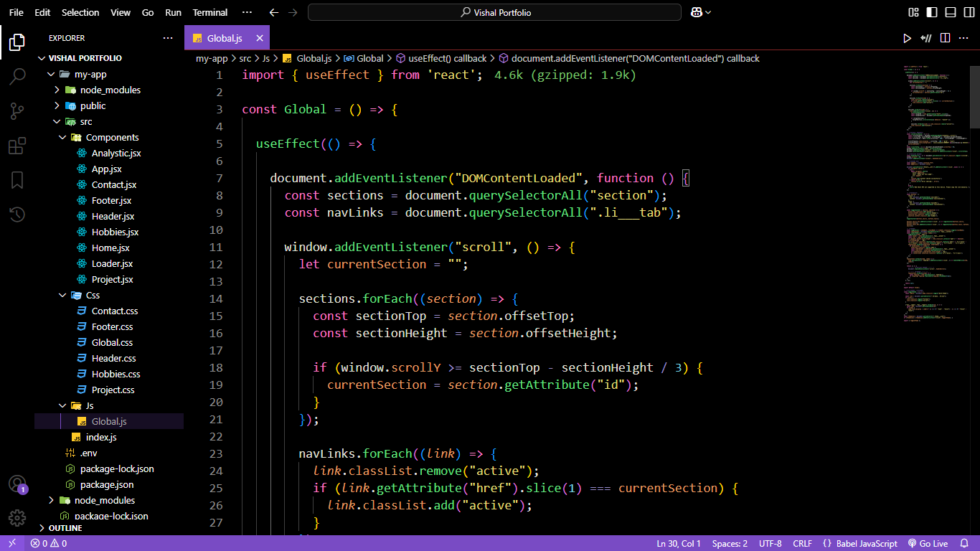Expand the first node_modules folder under my-app

click(x=109, y=90)
